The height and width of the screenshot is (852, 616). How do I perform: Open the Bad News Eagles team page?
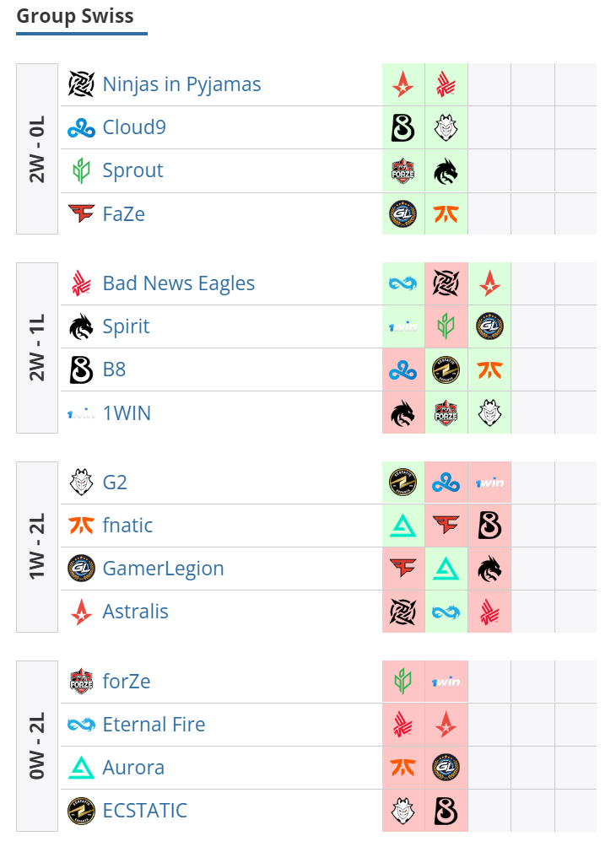click(178, 283)
